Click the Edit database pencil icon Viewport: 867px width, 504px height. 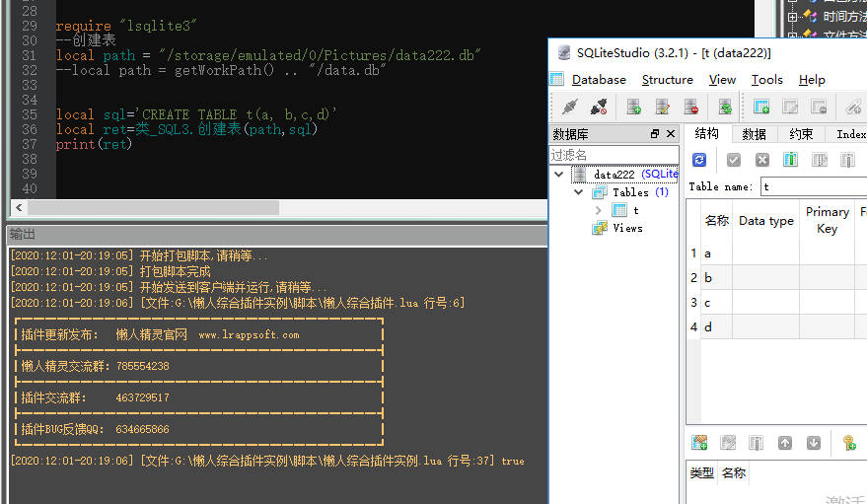pos(663,107)
